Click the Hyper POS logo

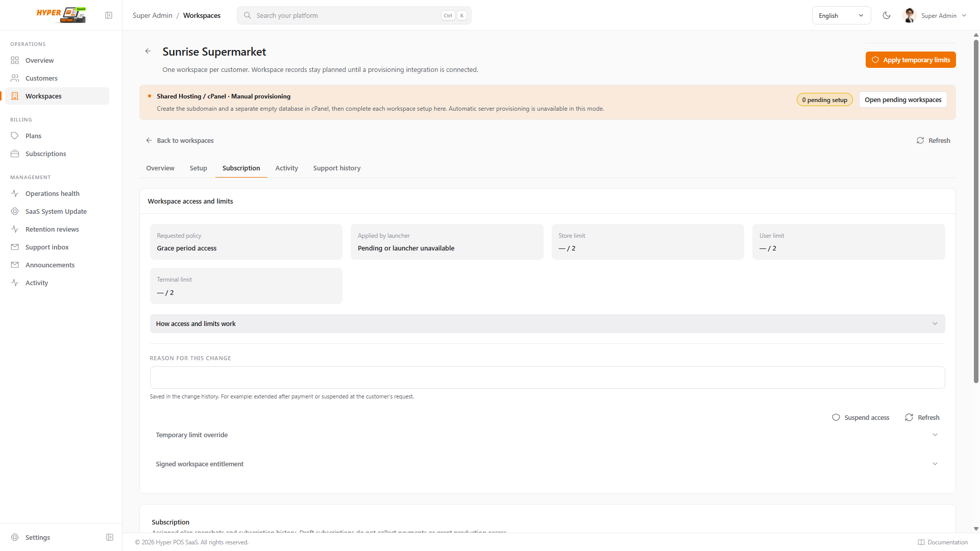pos(61,15)
